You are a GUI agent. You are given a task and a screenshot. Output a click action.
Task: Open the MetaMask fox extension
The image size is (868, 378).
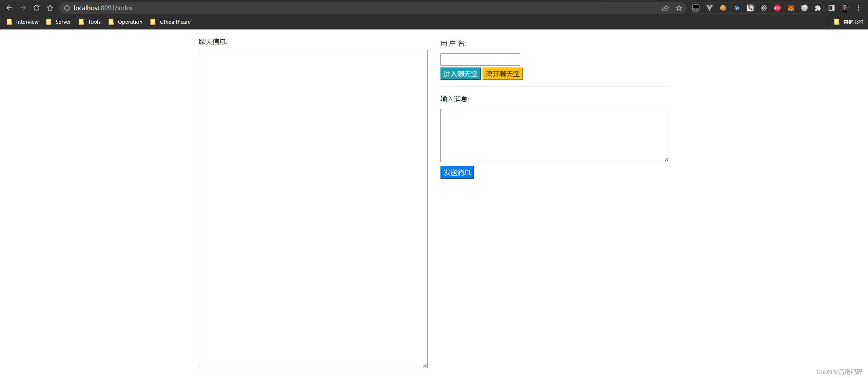click(x=791, y=8)
